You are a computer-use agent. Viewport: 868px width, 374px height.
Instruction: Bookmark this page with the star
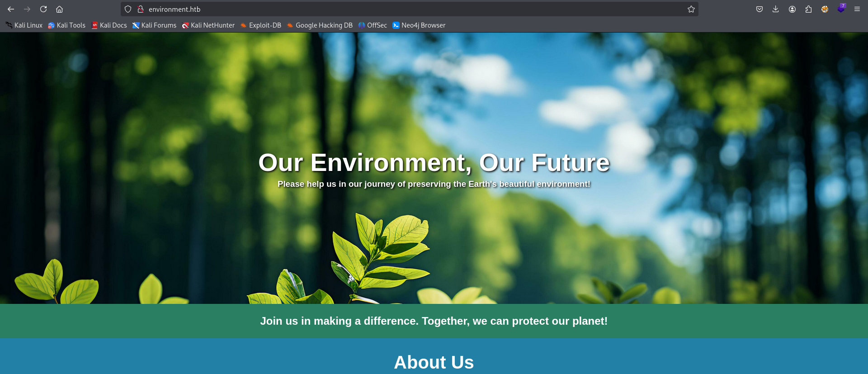(x=691, y=9)
